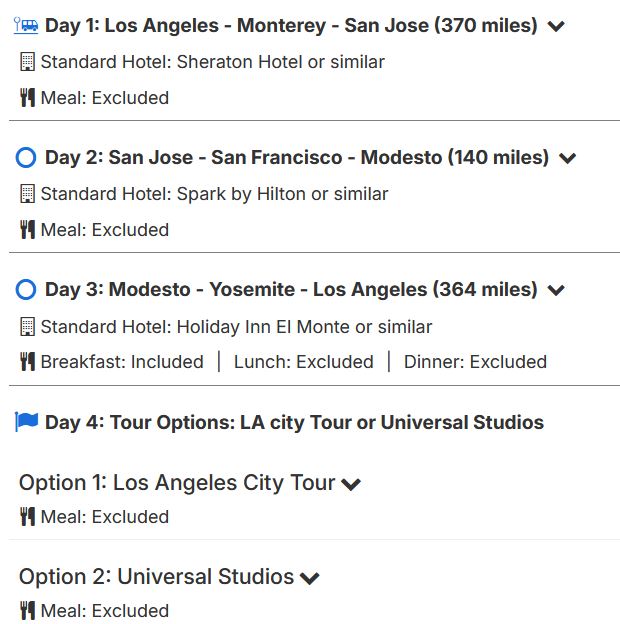Image resolution: width=620 pixels, height=624 pixels.
Task: Open Day 1: Los Angeles - Monterey heading
Action: click(290, 25)
